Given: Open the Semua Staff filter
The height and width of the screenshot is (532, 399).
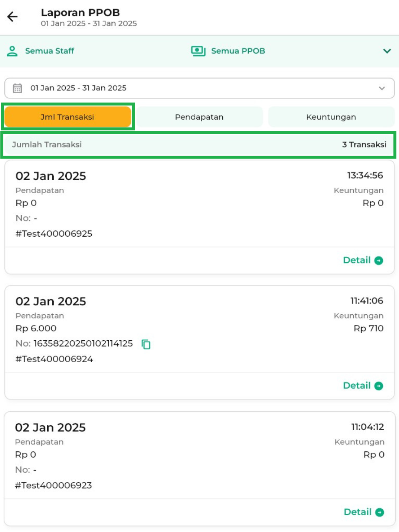Looking at the screenshot, I should tap(49, 51).
